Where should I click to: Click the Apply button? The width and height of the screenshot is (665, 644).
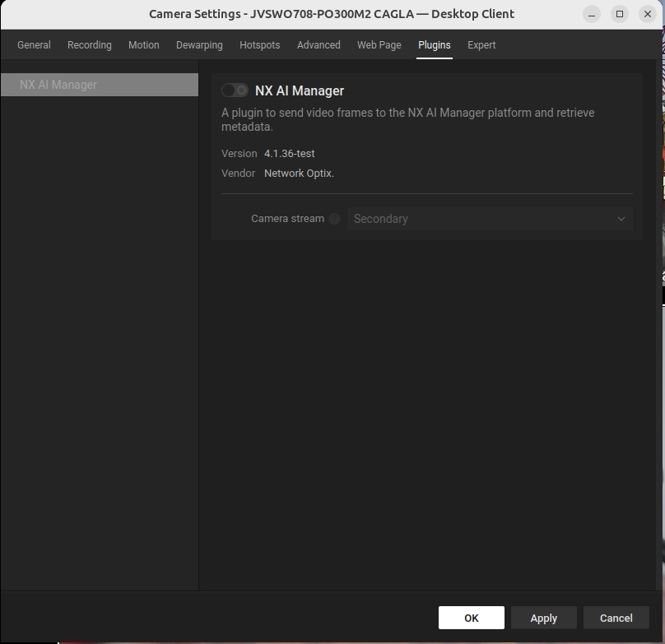(x=543, y=618)
